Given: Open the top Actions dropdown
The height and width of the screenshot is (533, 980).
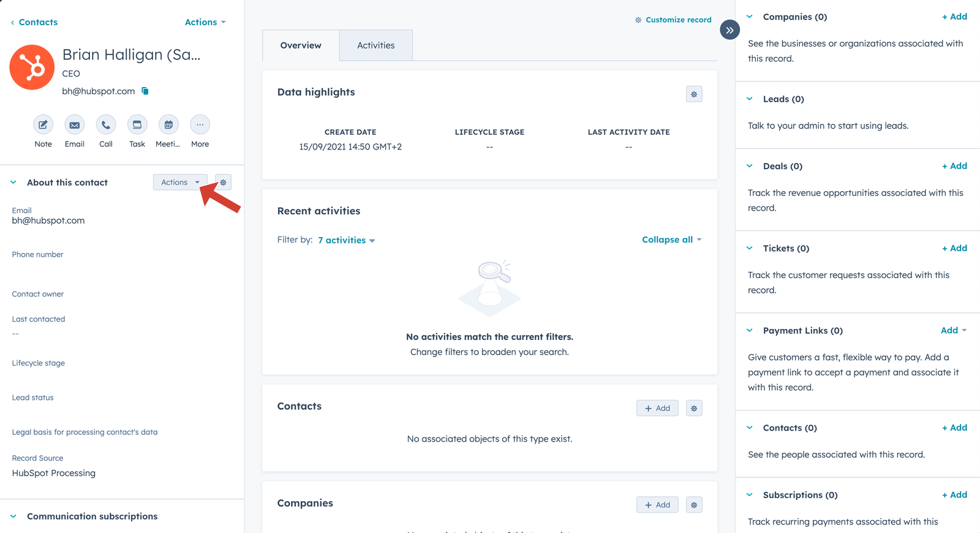Looking at the screenshot, I should point(205,22).
